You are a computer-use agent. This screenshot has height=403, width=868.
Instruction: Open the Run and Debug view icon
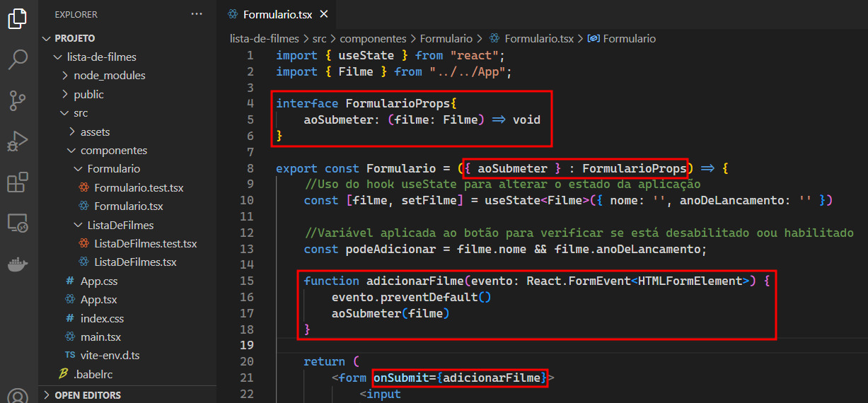coord(18,141)
